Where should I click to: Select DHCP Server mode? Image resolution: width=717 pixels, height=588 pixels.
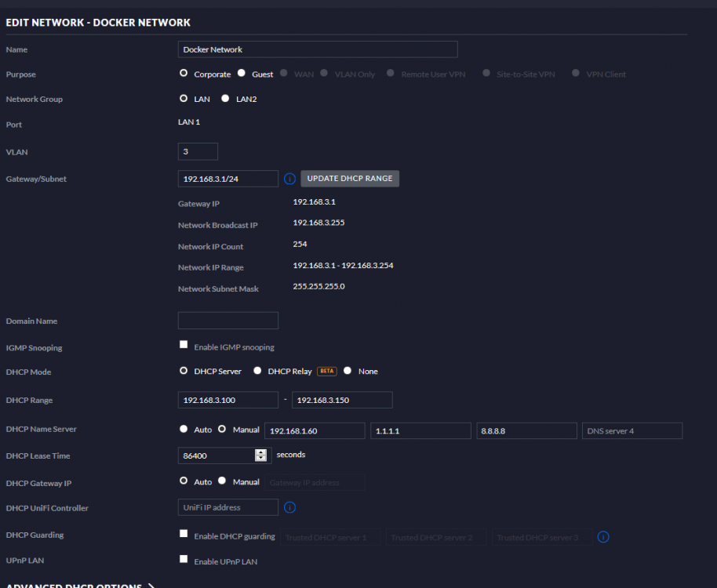(184, 371)
